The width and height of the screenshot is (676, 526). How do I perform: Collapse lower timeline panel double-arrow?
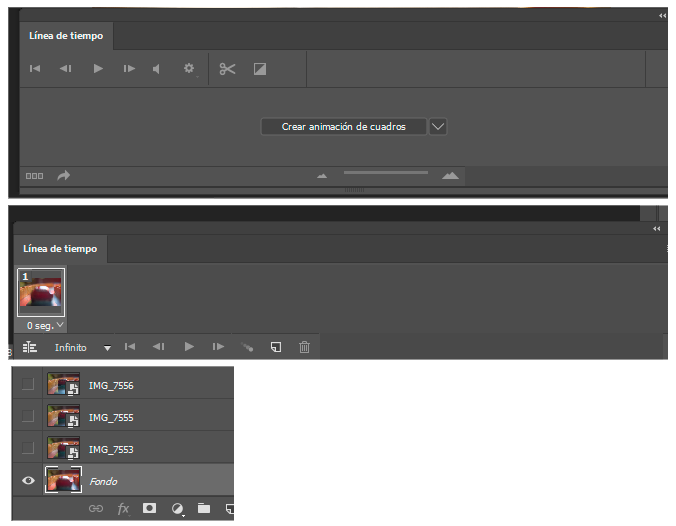pos(657,229)
